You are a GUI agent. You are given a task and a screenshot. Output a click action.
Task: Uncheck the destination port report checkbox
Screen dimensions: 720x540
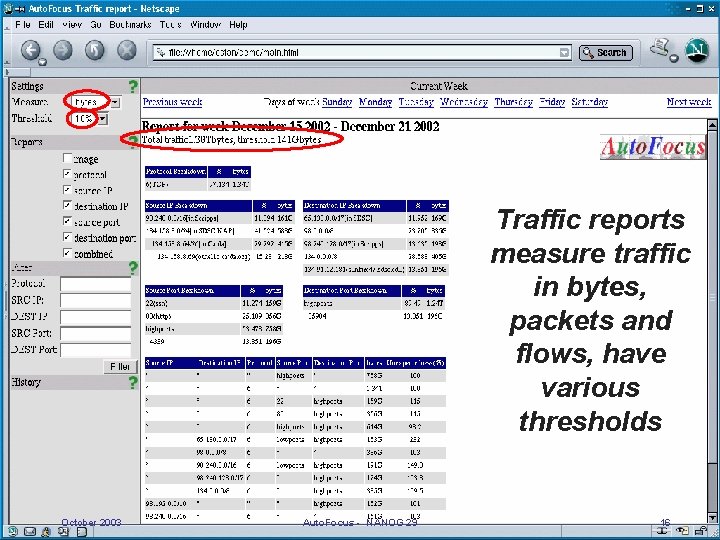click(x=67, y=237)
